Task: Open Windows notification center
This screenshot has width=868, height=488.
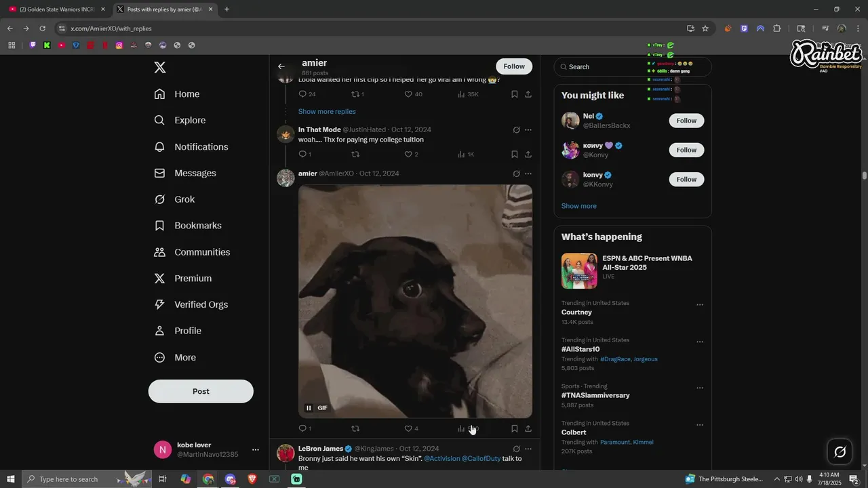Action: (x=854, y=479)
